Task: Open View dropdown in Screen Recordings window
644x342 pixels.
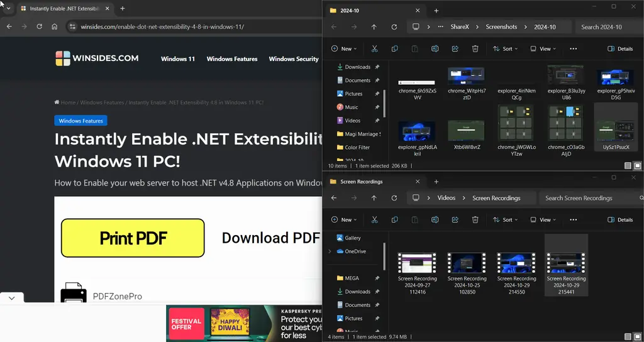Action: coord(543,219)
